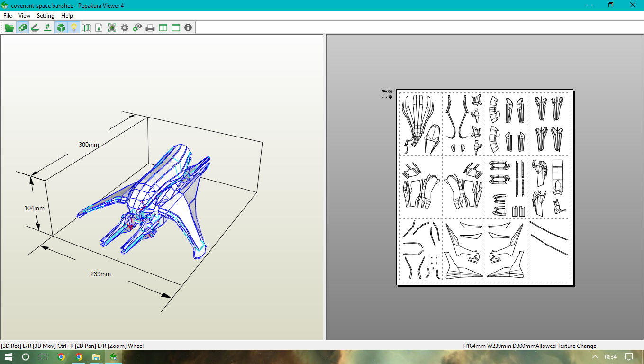
Task: Switch to the split two-pane layout
Action: click(163, 27)
